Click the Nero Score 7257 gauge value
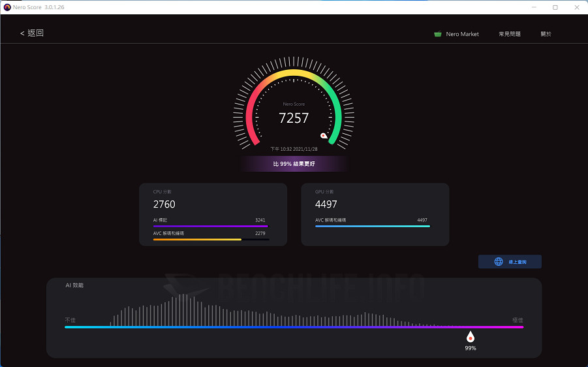This screenshot has height=367, width=588. pyautogui.click(x=294, y=118)
